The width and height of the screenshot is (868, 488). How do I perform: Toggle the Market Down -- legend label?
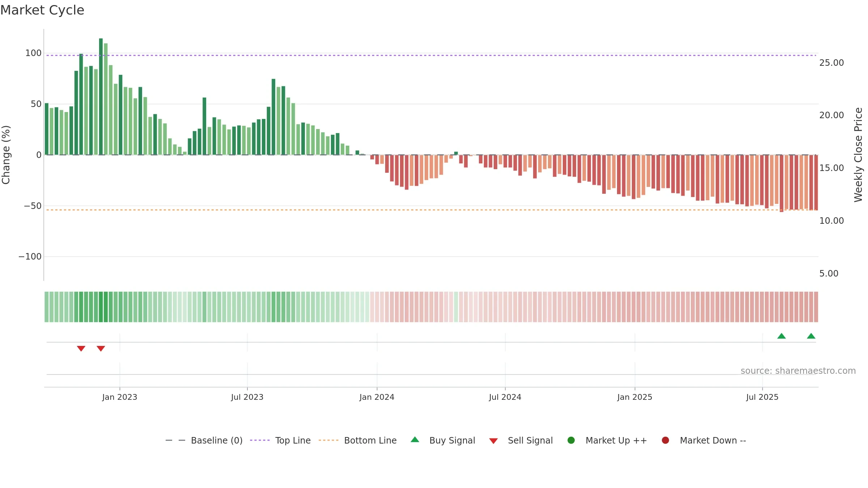pos(713,441)
